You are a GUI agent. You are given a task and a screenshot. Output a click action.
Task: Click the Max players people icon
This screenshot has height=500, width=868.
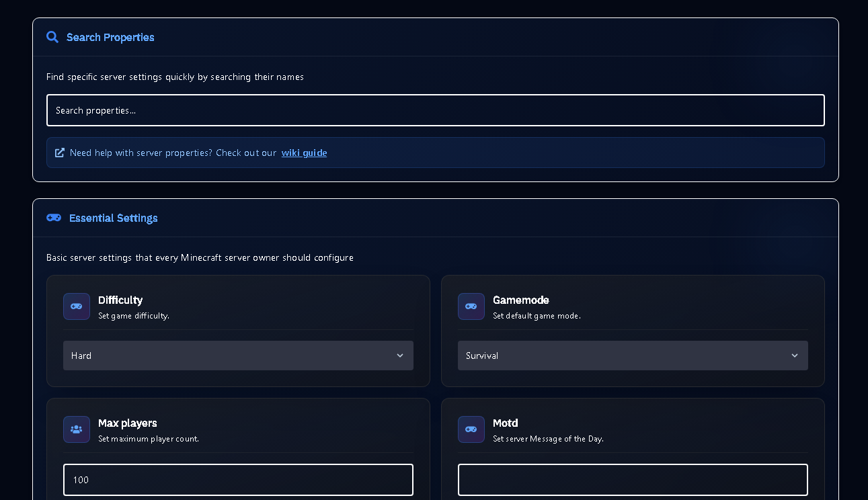(x=76, y=429)
